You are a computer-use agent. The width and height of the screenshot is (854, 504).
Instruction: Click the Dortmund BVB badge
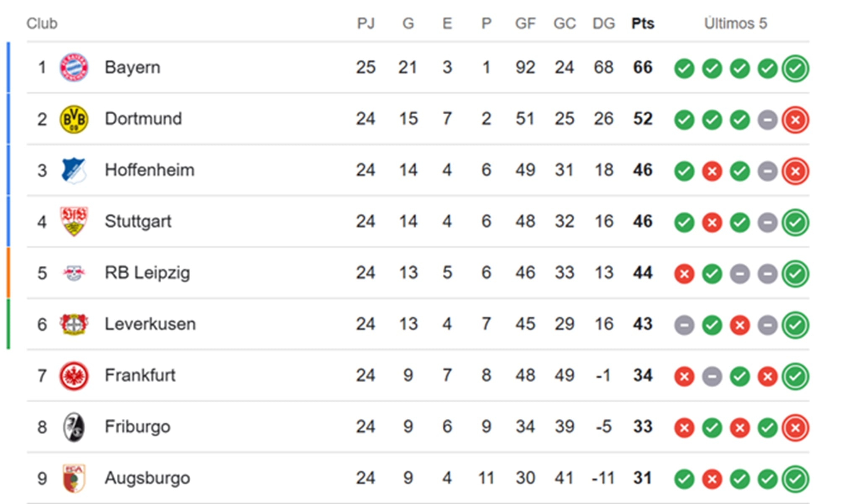point(74,118)
